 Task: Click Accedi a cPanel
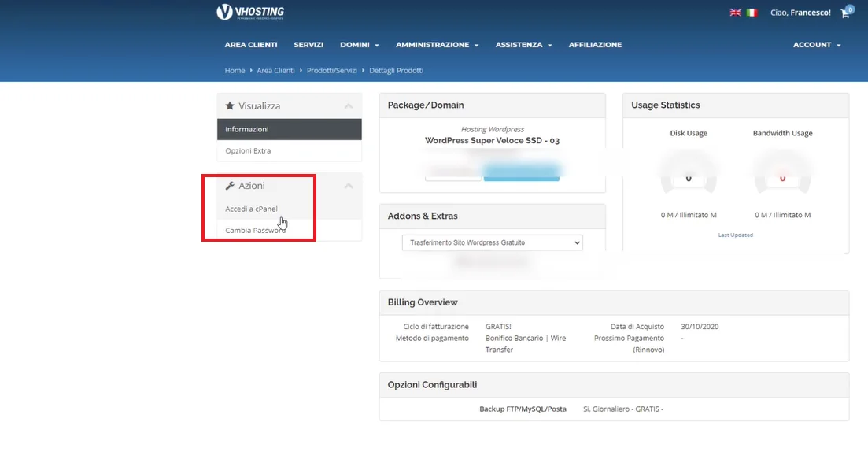(x=251, y=209)
